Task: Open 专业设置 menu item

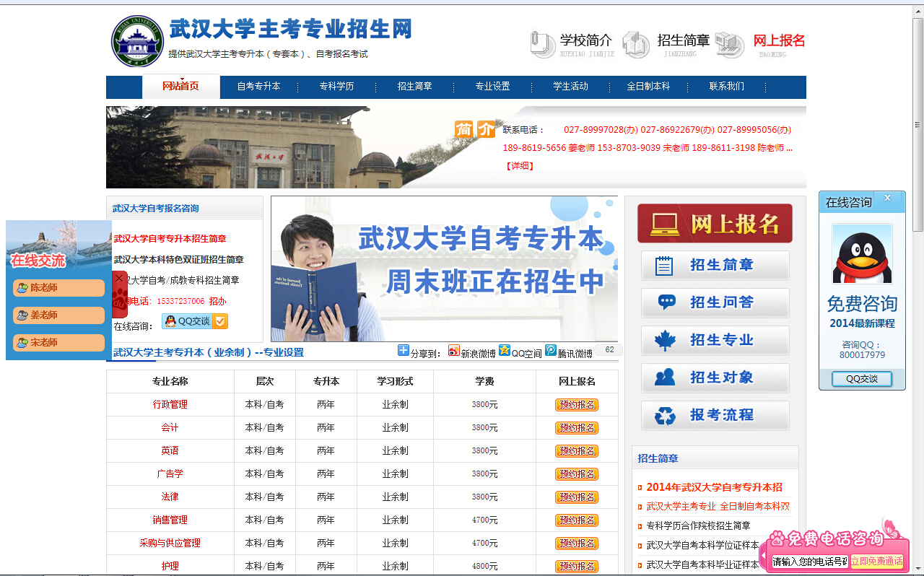Action: [492, 87]
